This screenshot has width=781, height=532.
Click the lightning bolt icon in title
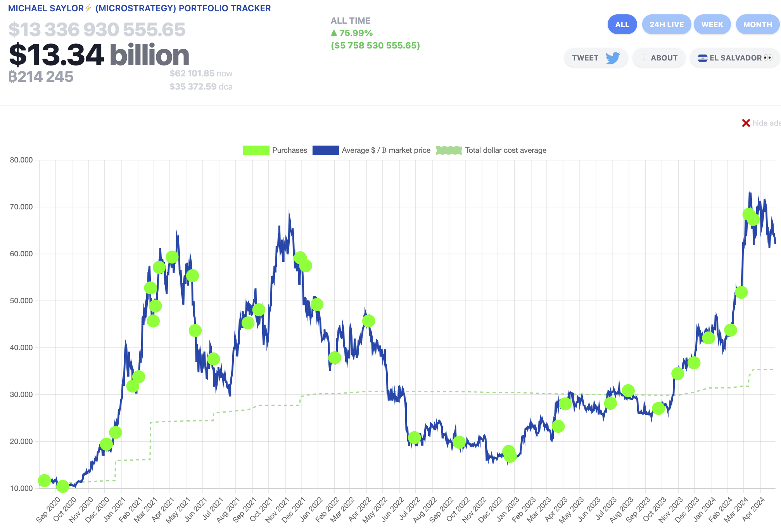tap(88, 8)
